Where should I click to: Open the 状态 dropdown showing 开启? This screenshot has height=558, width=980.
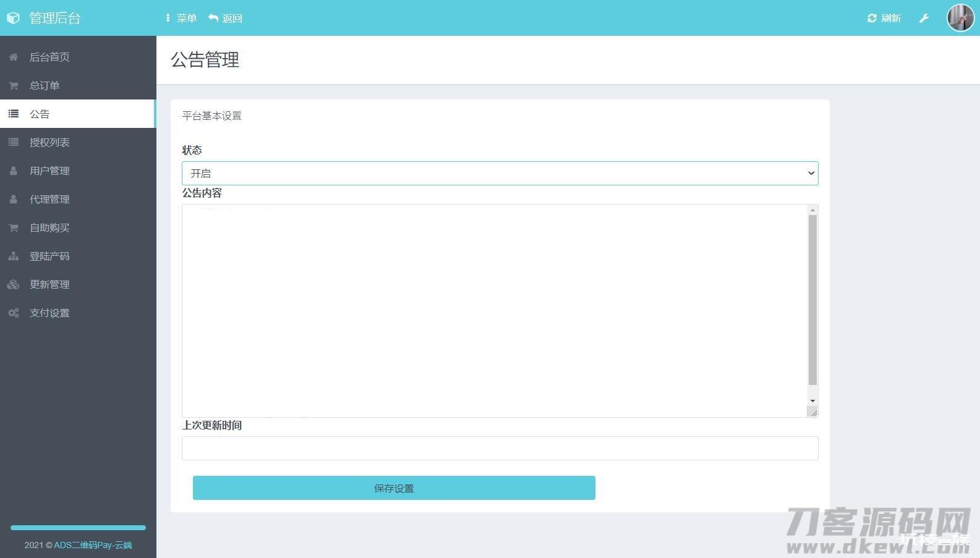tap(500, 173)
